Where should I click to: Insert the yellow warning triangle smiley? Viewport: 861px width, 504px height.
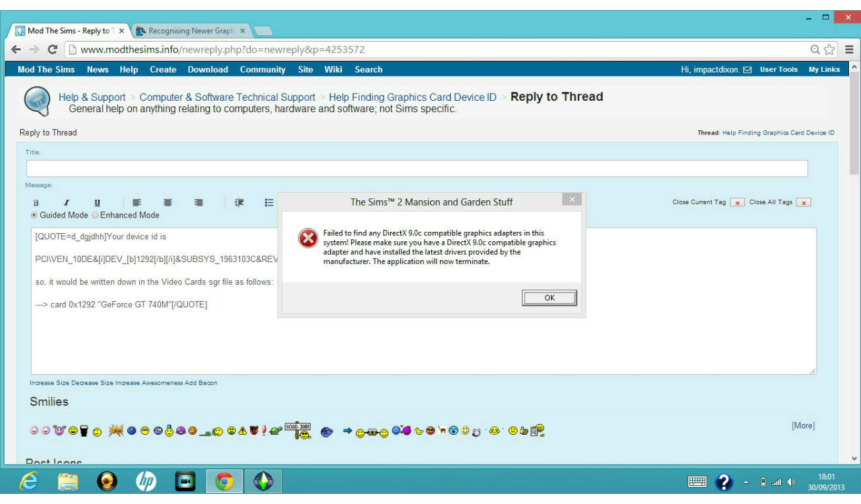click(x=243, y=431)
